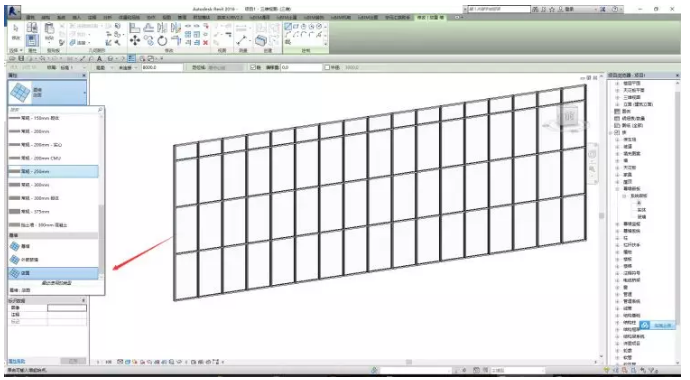Click the type list search field
This screenshot has height=380, width=690.
tap(53, 110)
